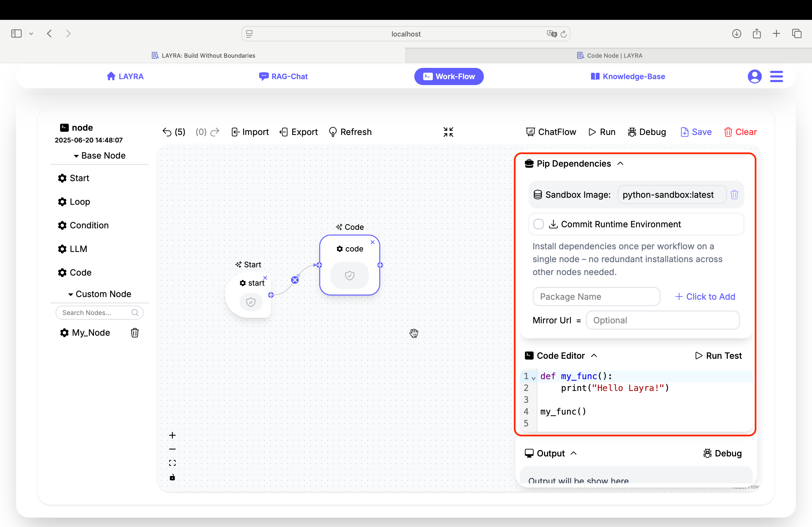Go back in browser history
The image size is (812, 527).
coord(49,33)
